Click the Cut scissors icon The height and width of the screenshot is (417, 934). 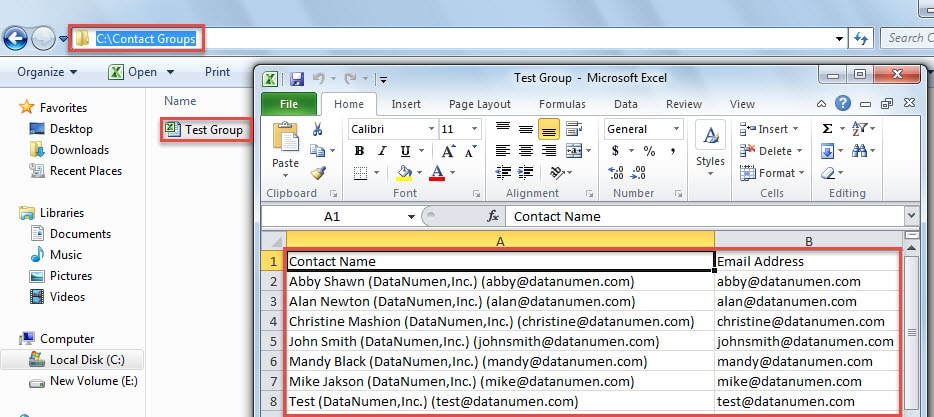click(317, 129)
